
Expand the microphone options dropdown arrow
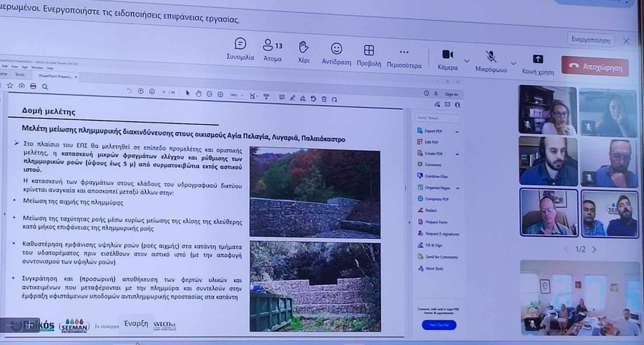pyautogui.click(x=513, y=64)
